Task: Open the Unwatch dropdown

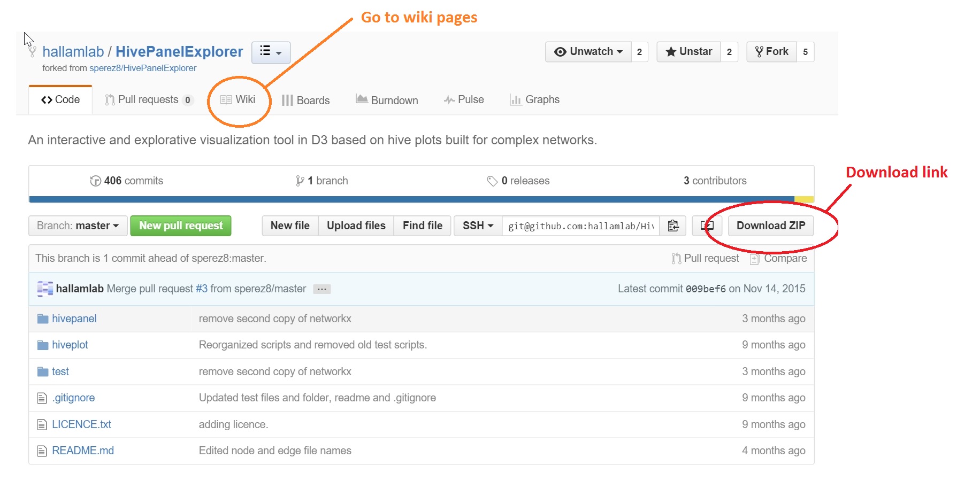Action: (588, 52)
